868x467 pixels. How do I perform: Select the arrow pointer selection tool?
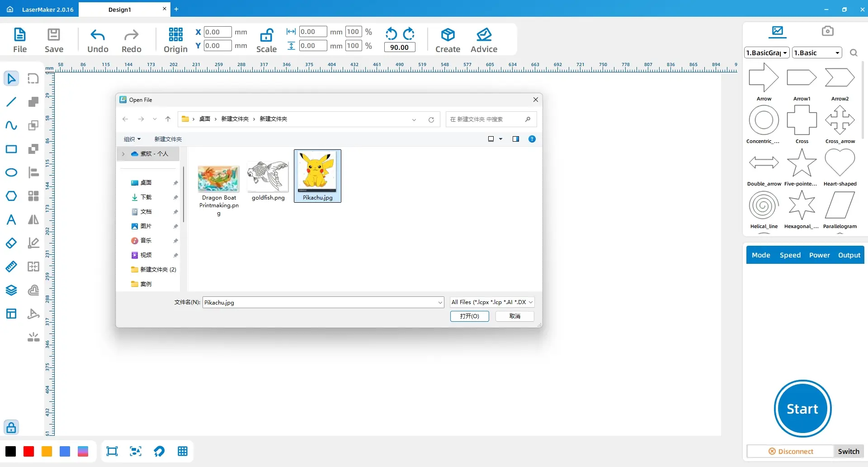pos(11,78)
